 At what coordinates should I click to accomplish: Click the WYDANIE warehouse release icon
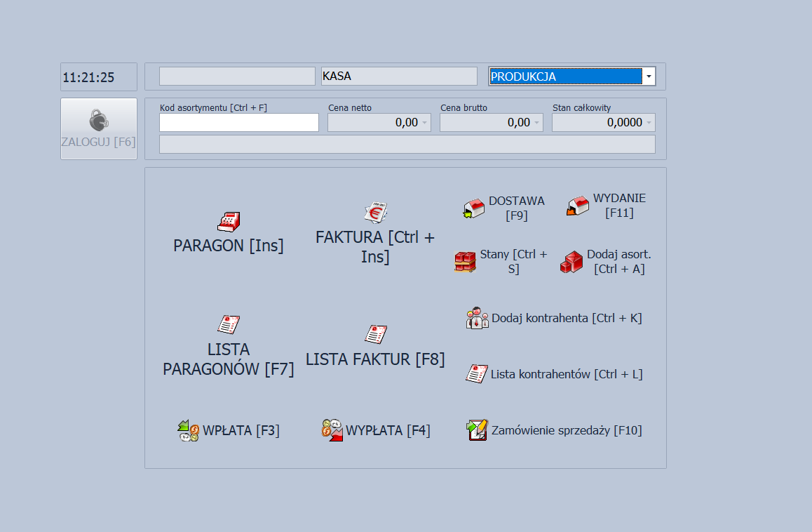point(578,206)
